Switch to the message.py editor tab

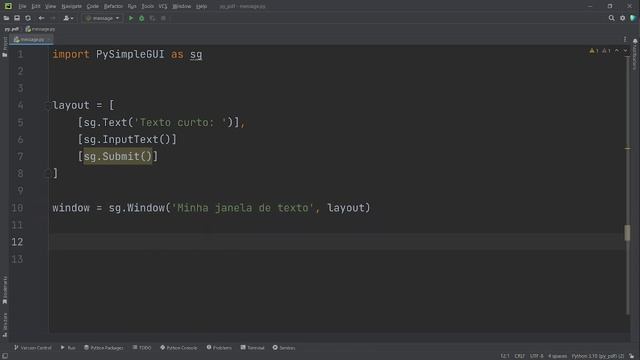(31, 40)
